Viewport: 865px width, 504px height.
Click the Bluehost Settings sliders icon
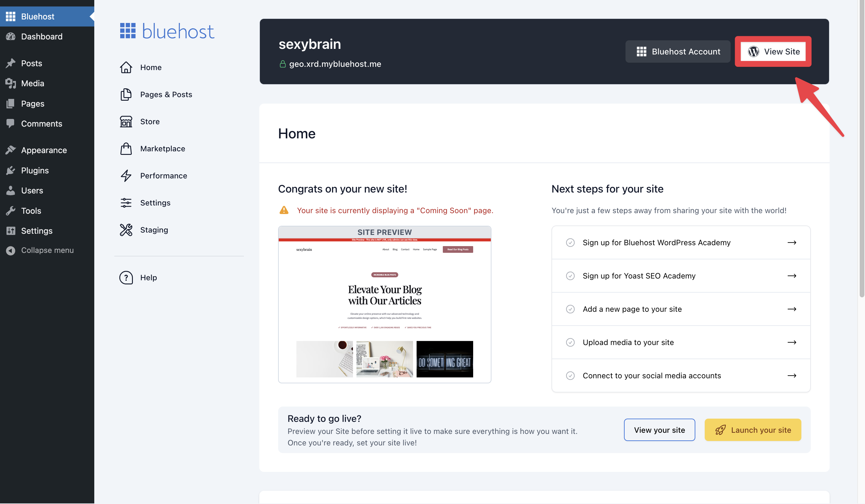coord(126,203)
